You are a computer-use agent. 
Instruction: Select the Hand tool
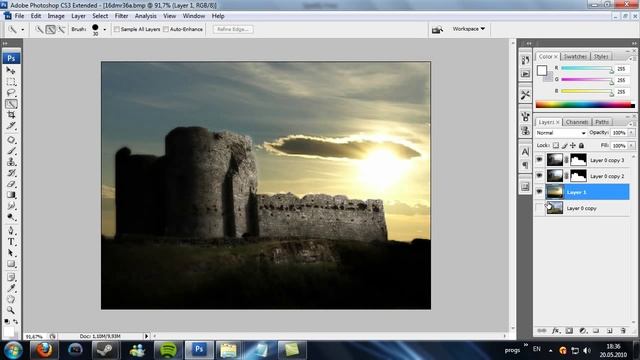coord(11,300)
